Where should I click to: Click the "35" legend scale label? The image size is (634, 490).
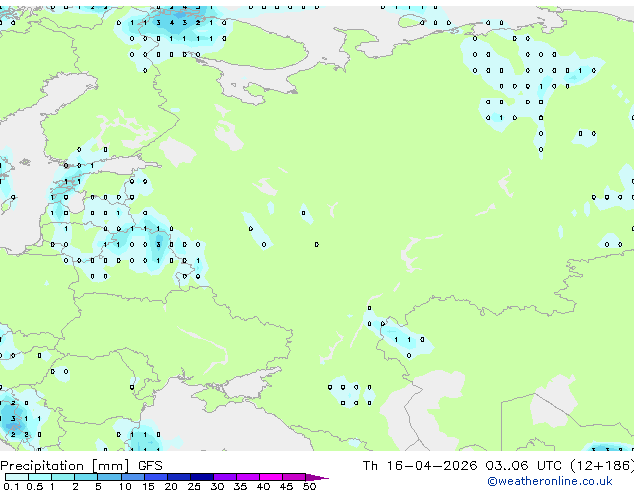[240, 486]
